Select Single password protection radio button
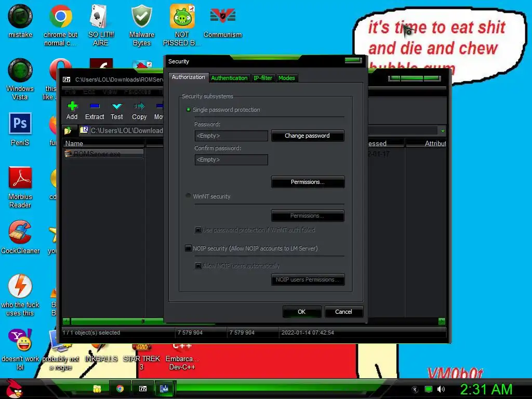Screen dimensions: 532x399 click(188, 110)
